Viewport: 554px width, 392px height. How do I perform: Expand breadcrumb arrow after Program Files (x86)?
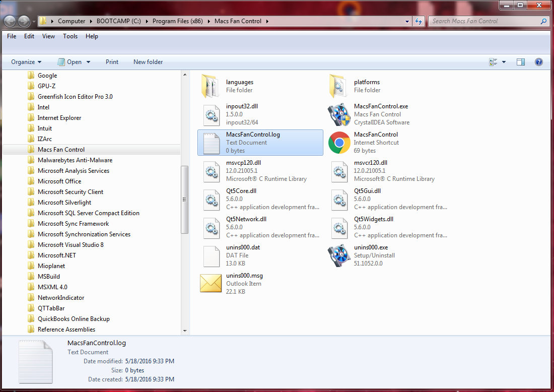(209, 21)
